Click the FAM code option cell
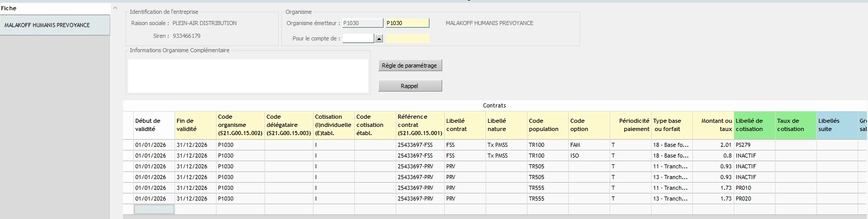 (589, 145)
